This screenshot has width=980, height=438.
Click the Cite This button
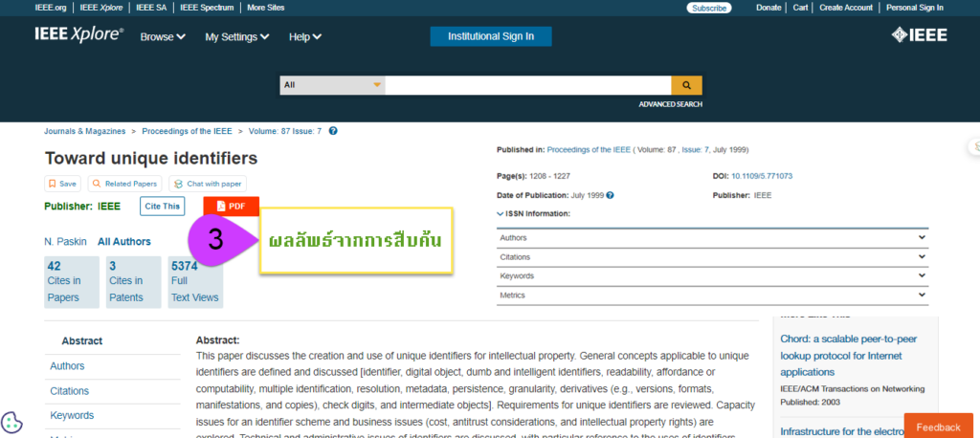pos(162,207)
